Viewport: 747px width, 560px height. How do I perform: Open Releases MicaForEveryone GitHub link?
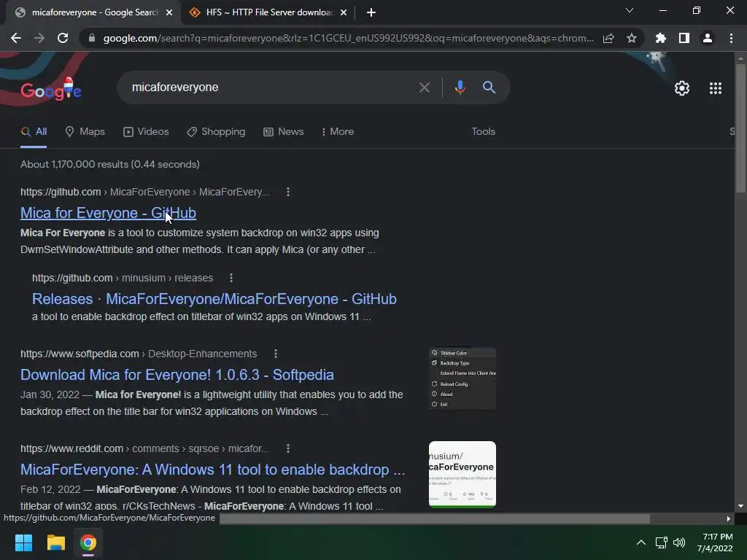pos(214,298)
